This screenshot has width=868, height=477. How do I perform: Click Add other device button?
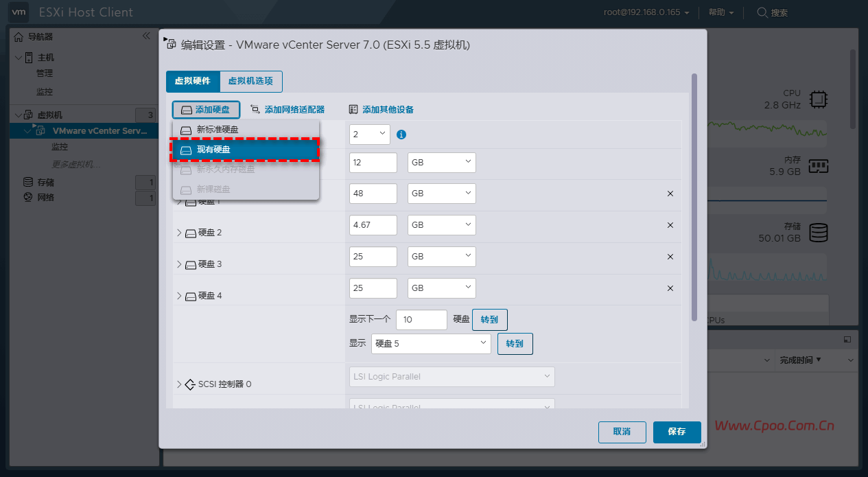click(x=381, y=110)
